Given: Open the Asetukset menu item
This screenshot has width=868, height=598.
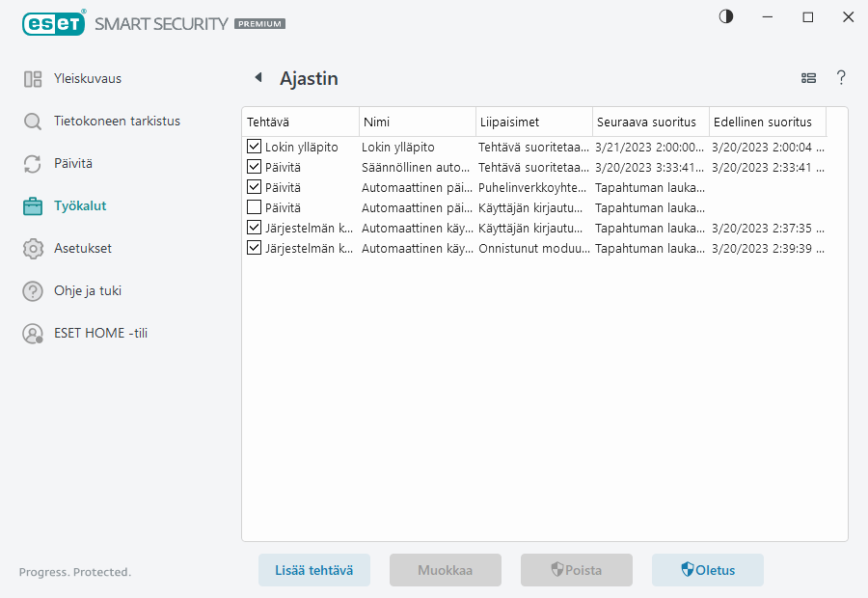Looking at the screenshot, I should pos(83,249).
